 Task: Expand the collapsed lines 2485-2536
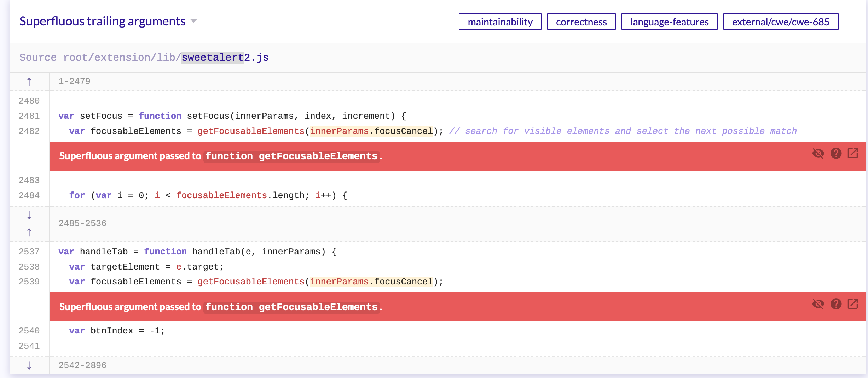tap(82, 223)
